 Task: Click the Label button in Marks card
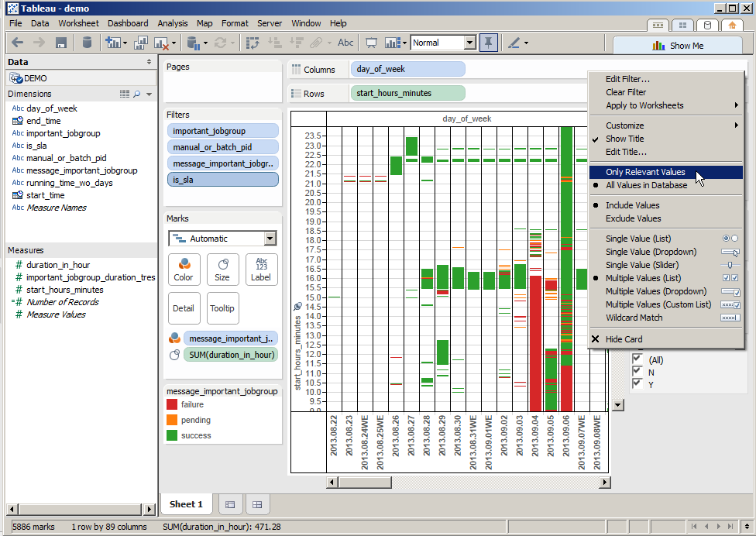(x=261, y=270)
